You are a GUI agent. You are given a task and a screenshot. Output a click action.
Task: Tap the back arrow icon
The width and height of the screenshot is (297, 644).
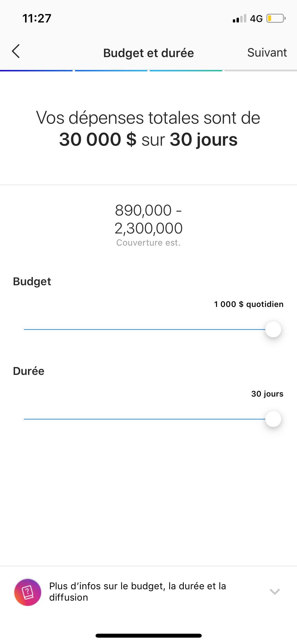click(x=16, y=51)
